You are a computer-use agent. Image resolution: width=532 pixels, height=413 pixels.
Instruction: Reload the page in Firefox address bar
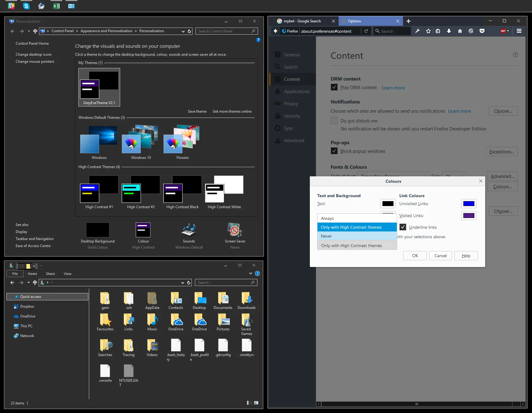coord(366,31)
